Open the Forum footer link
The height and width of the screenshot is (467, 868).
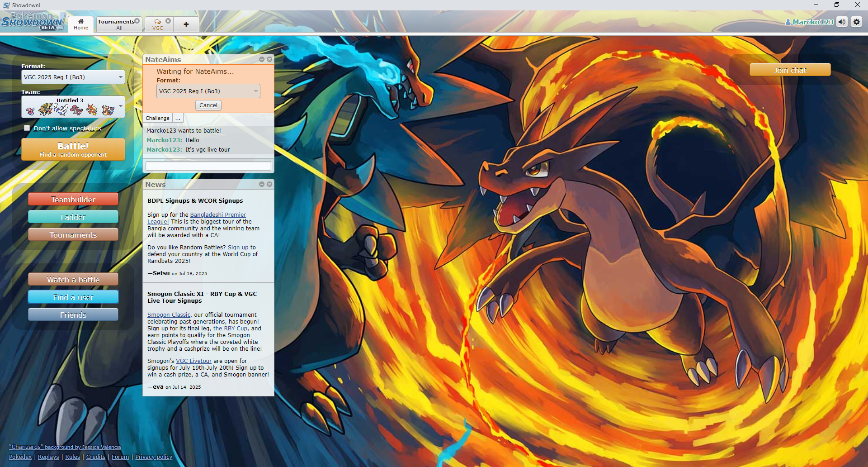coord(120,457)
